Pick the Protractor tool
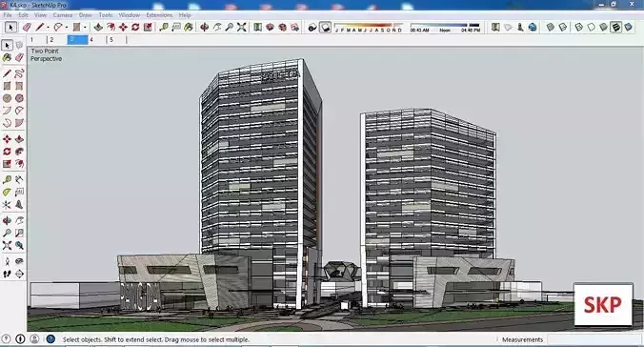The height and width of the screenshot is (347, 644). (7, 192)
